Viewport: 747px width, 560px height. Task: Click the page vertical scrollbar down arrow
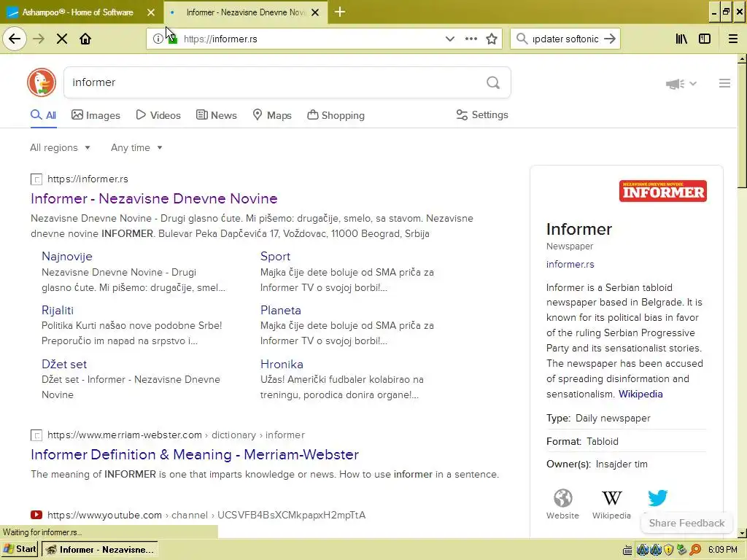click(742, 533)
